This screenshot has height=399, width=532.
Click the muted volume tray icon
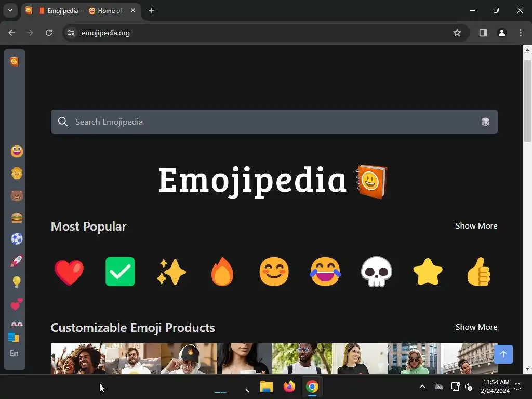point(469,387)
